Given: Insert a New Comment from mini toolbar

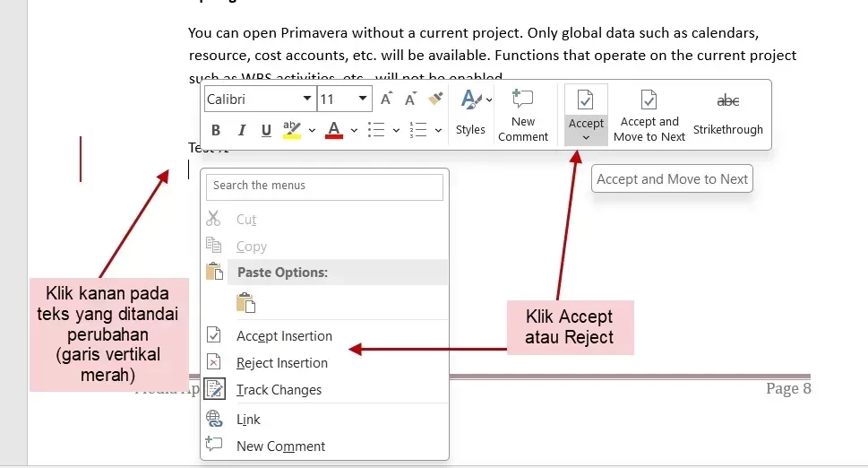Looking at the screenshot, I should (x=523, y=115).
